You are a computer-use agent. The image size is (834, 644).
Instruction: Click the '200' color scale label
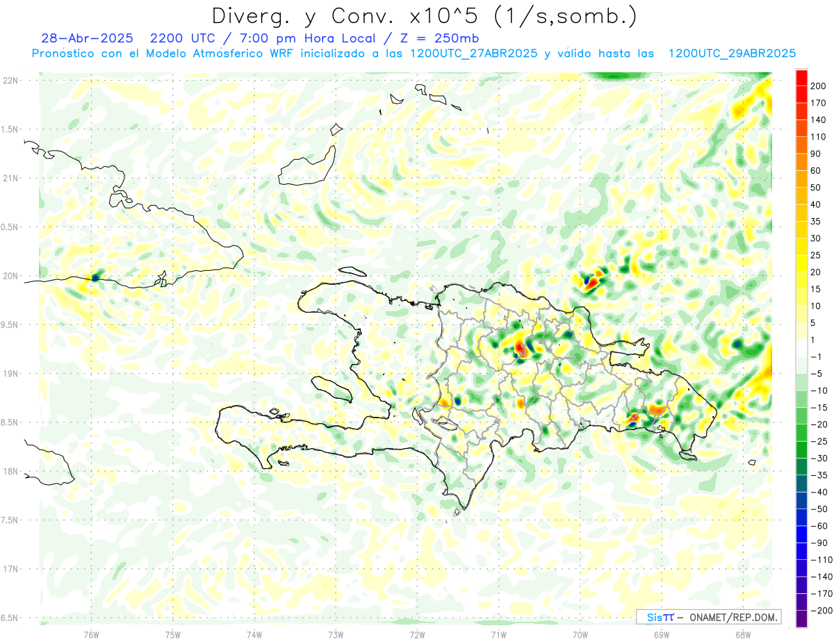point(819,86)
